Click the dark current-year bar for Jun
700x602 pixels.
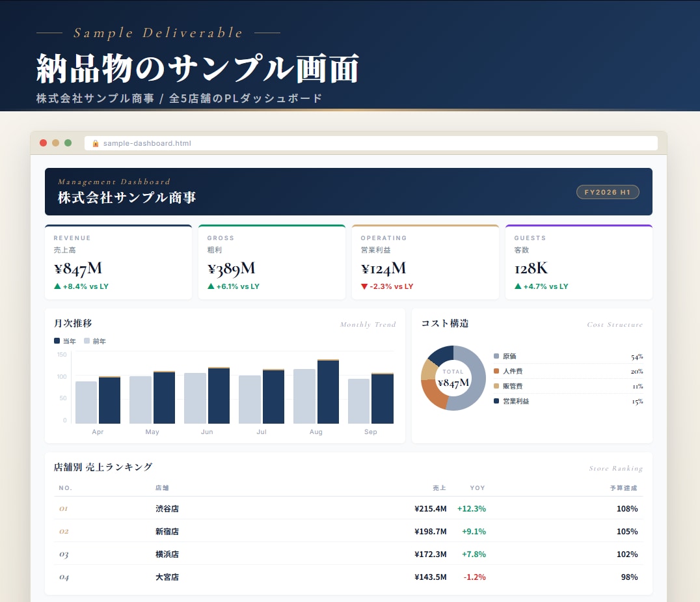tap(219, 395)
